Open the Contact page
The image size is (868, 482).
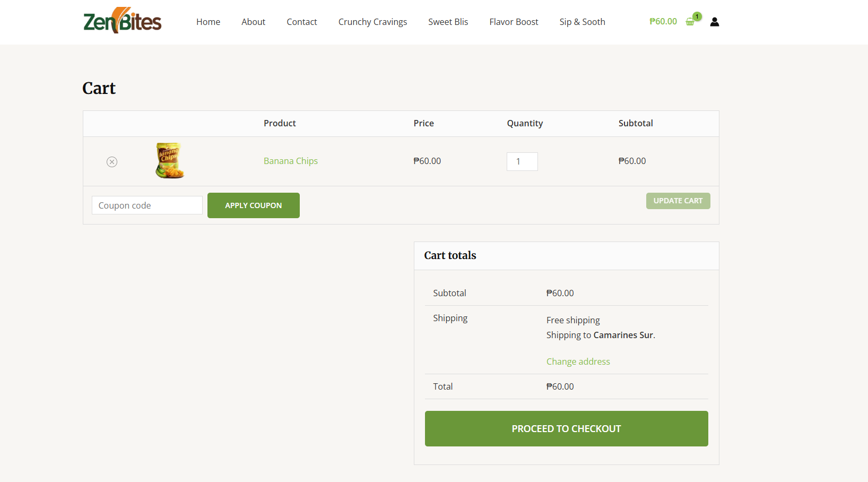click(301, 22)
